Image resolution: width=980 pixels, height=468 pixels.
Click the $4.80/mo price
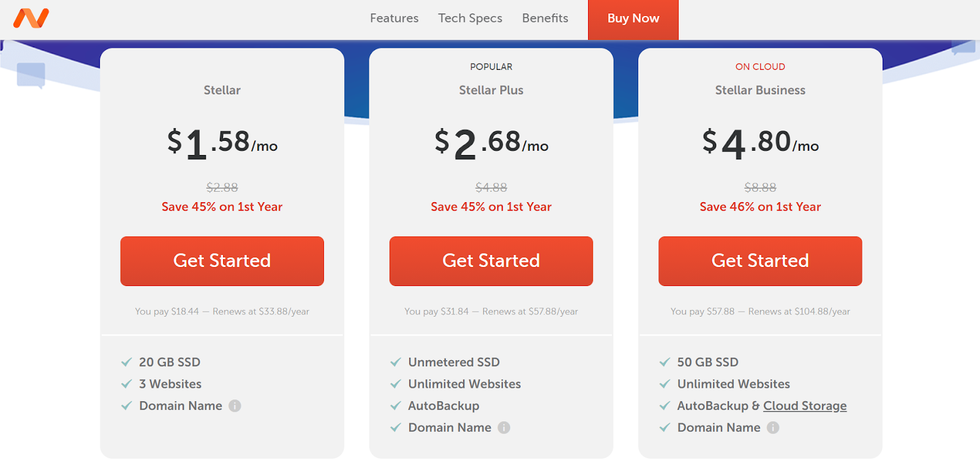coord(760,144)
